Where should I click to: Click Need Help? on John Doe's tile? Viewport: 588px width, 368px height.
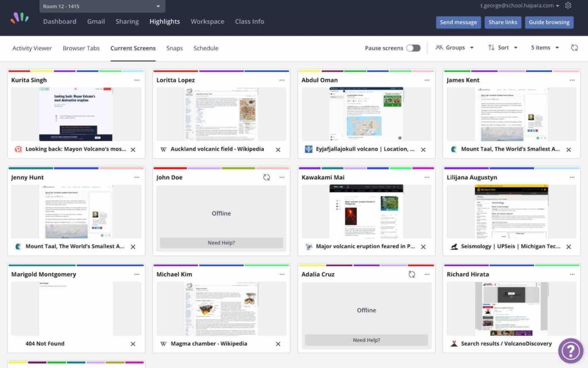[221, 243]
